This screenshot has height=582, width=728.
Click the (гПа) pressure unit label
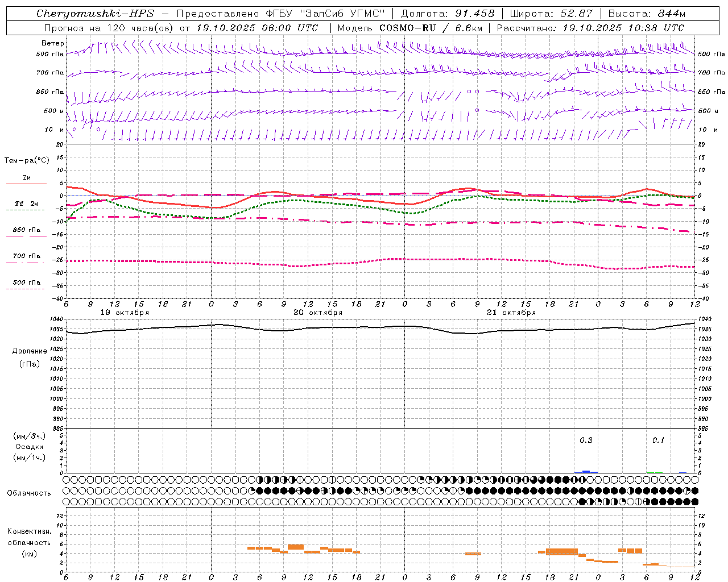tap(30, 364)
